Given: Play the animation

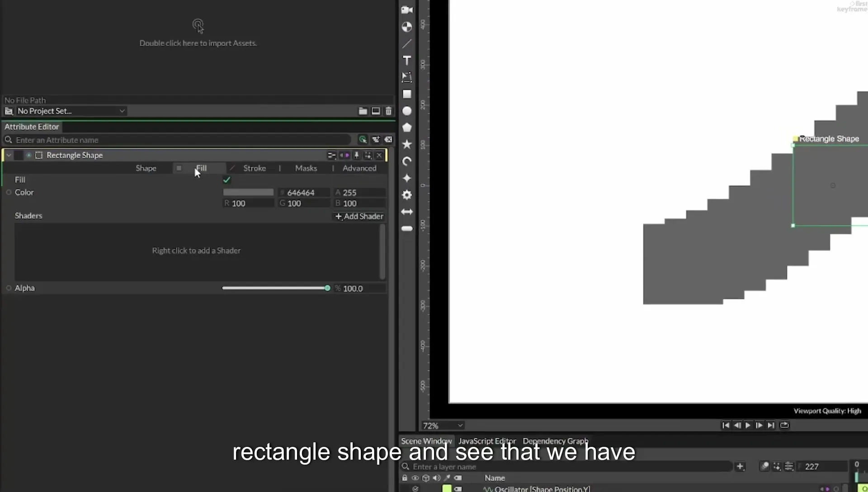Looking at the screenshot, I should tap(748, 425).
